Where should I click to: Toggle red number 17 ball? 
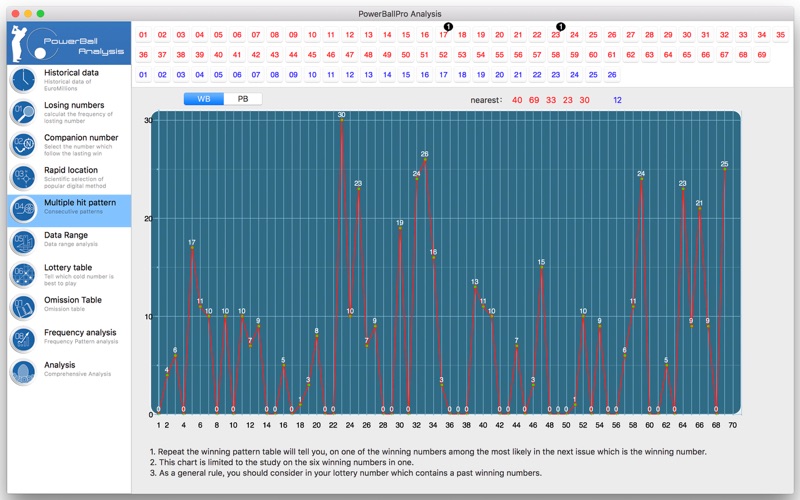[x=443, y=35]
